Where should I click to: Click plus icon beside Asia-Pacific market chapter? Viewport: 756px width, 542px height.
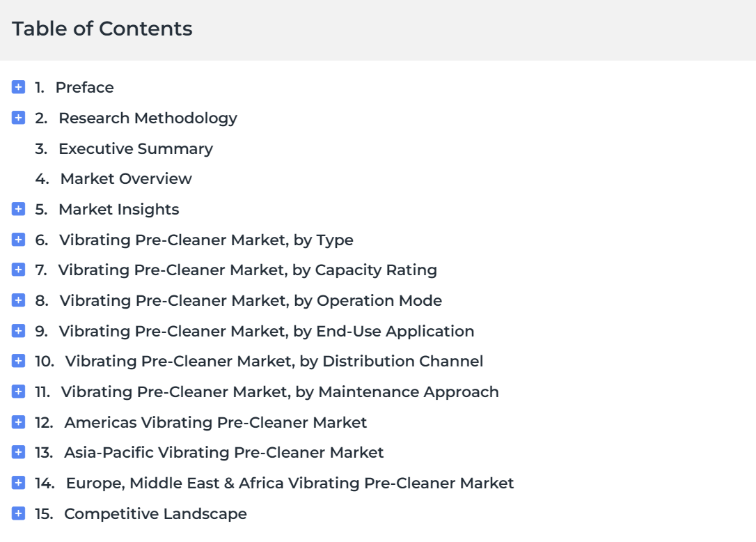[x=18, y=452]
